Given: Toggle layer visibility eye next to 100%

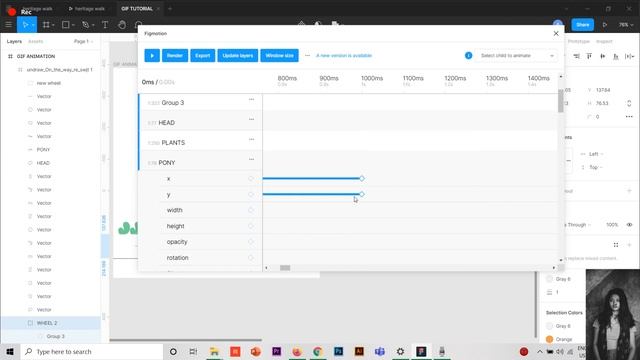Looking at the screenshot, I should (x=629, y=225).
